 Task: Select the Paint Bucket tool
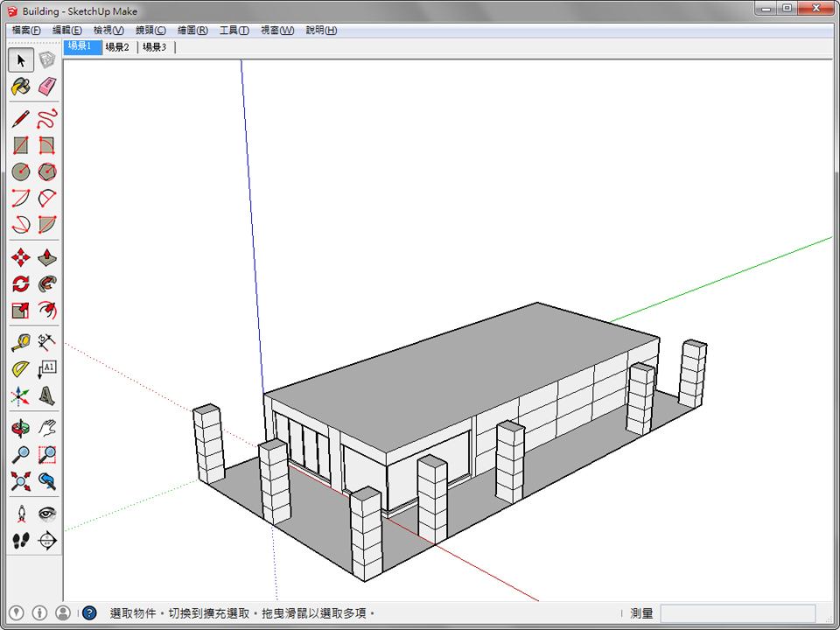[x=21, y=87]
